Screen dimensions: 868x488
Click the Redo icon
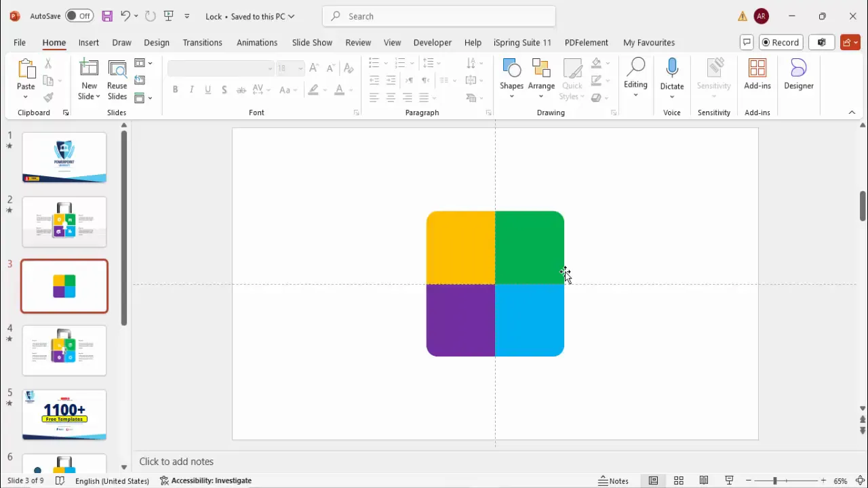[151, 16]
